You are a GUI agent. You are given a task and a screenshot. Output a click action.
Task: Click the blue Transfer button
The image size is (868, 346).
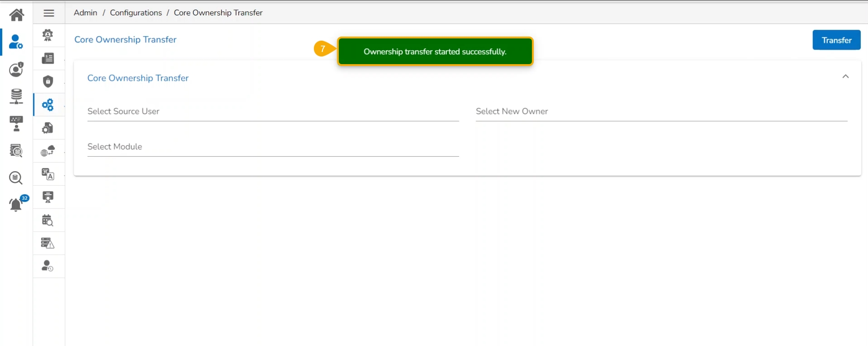836,40
